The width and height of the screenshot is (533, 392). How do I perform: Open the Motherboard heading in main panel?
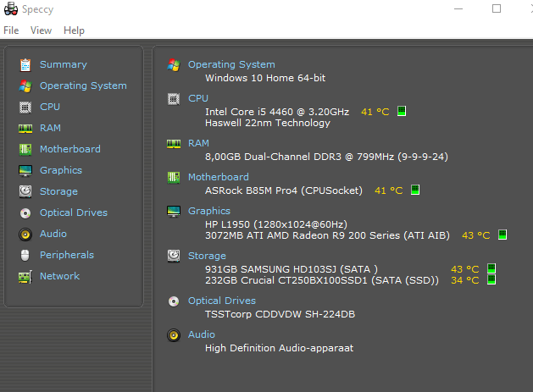(x=218, y=177)
